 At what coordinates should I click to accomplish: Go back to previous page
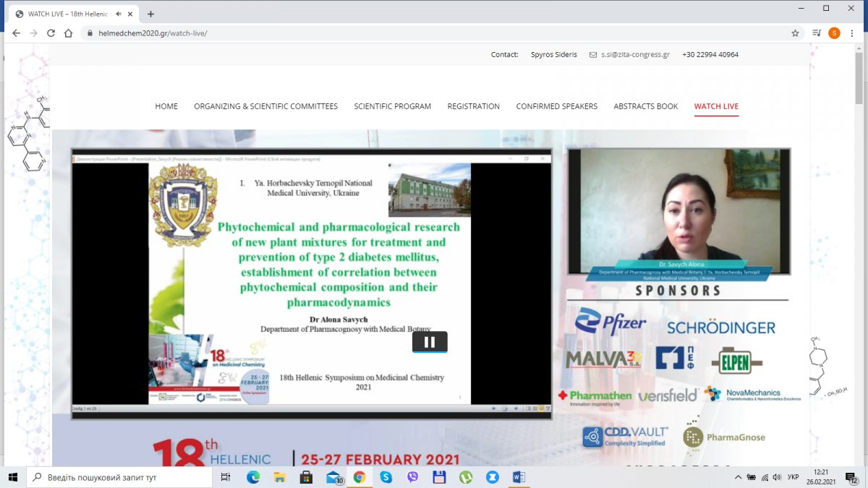[x=16, y=33]
